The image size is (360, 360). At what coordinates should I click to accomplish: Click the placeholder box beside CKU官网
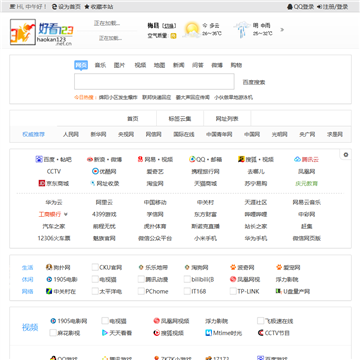tap(95, 267)
